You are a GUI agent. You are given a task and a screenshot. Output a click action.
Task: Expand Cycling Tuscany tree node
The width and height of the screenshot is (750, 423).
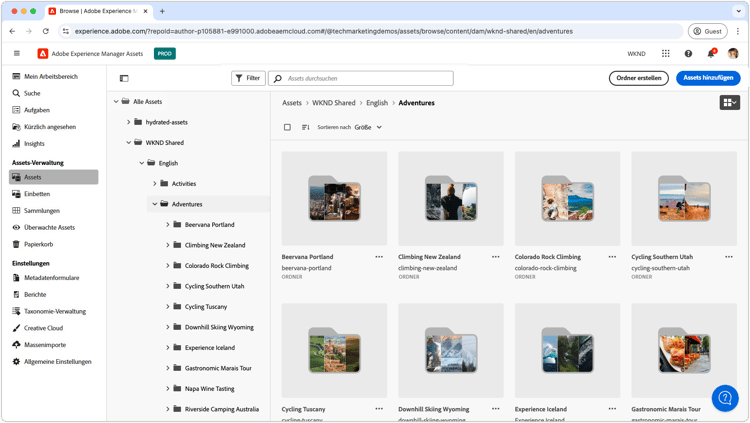tap(168, 307)
